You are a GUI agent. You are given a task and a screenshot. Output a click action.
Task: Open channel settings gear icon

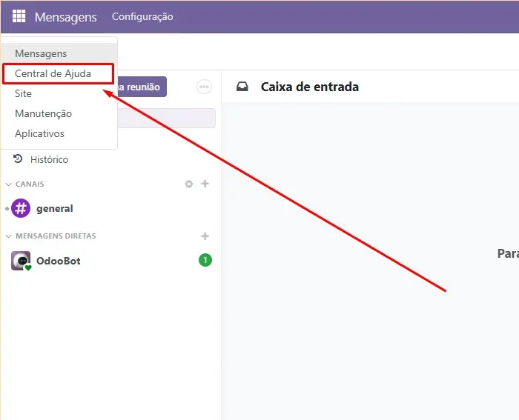point(189,184)
